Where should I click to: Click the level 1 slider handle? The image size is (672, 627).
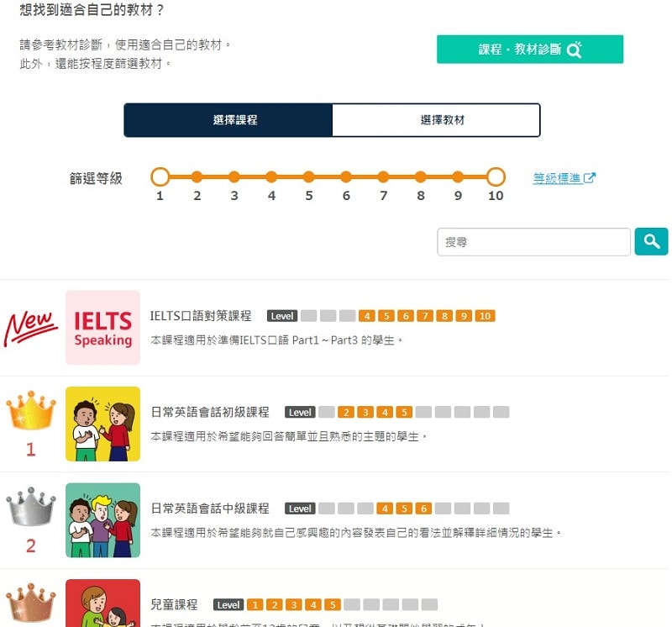tap(160, 177)
